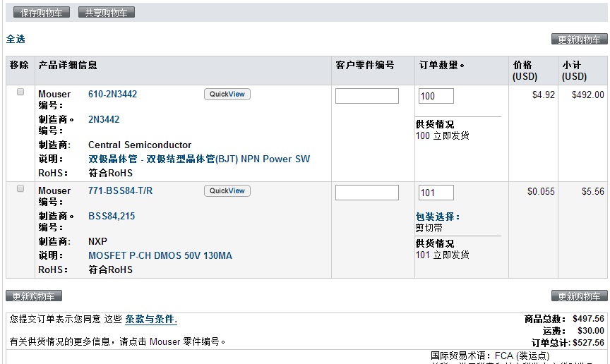The width and height of the screenshot is (610, 364).
Task: Open the 条款与条件 terms link
Action: tap(151, 320)
